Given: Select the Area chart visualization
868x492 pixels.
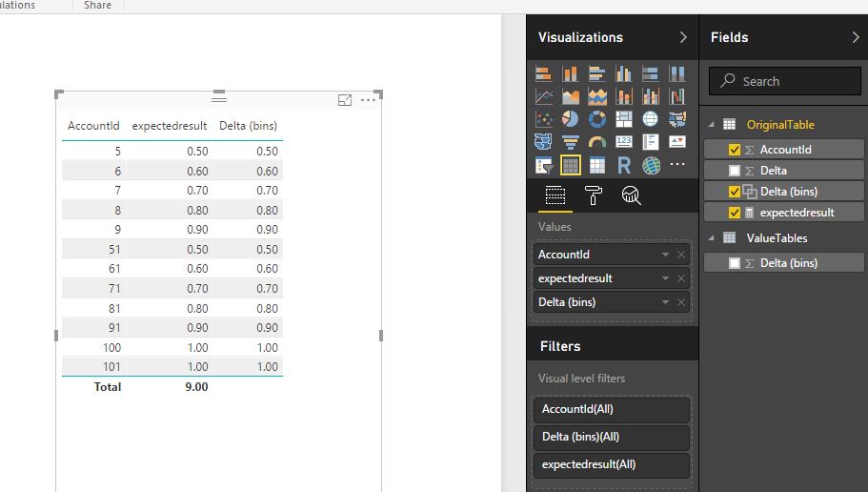Looking at the screenshot, I should tap(570, 96).
